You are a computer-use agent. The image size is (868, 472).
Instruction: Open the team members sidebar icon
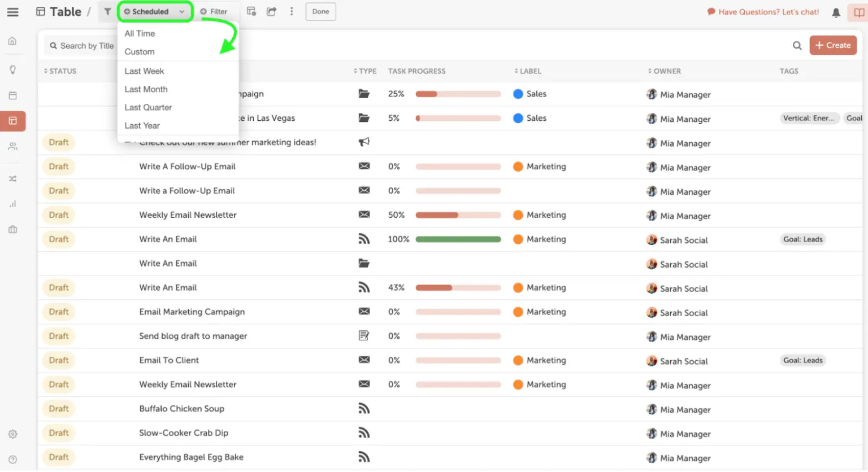point(12,147)
